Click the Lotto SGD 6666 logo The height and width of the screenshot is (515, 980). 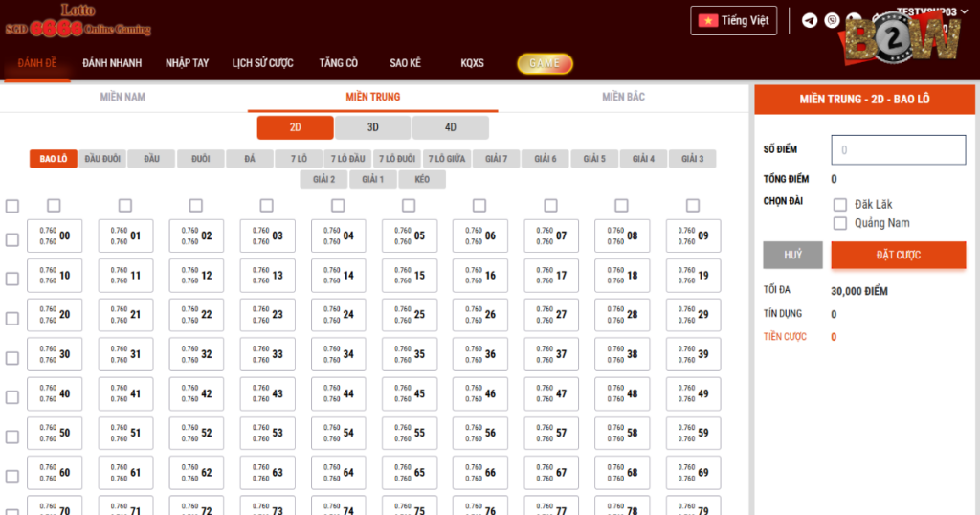(x=78, y=21)
